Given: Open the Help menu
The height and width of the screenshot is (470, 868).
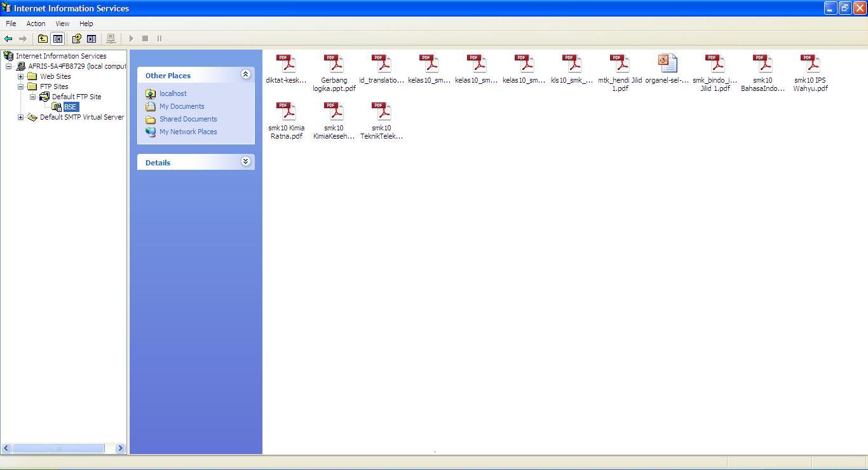Looking at the screenshot, I should pos(86,24).
